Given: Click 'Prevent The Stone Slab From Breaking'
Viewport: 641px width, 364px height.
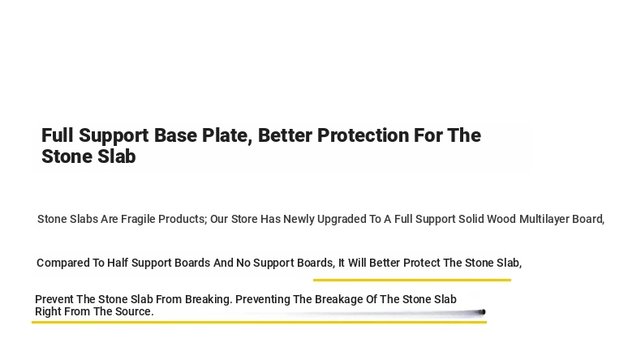Looking at the screenshot, I should pyautogui.click(x=133, y=299).
